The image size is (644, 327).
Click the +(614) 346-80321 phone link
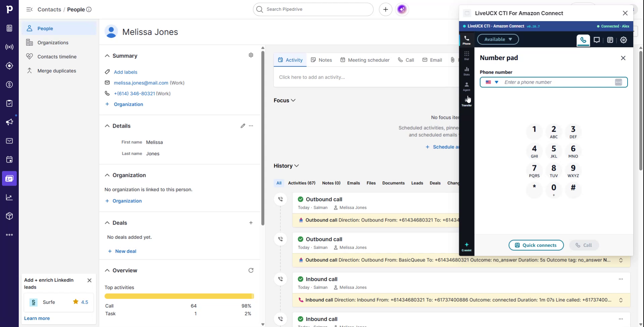pos(134,94)
